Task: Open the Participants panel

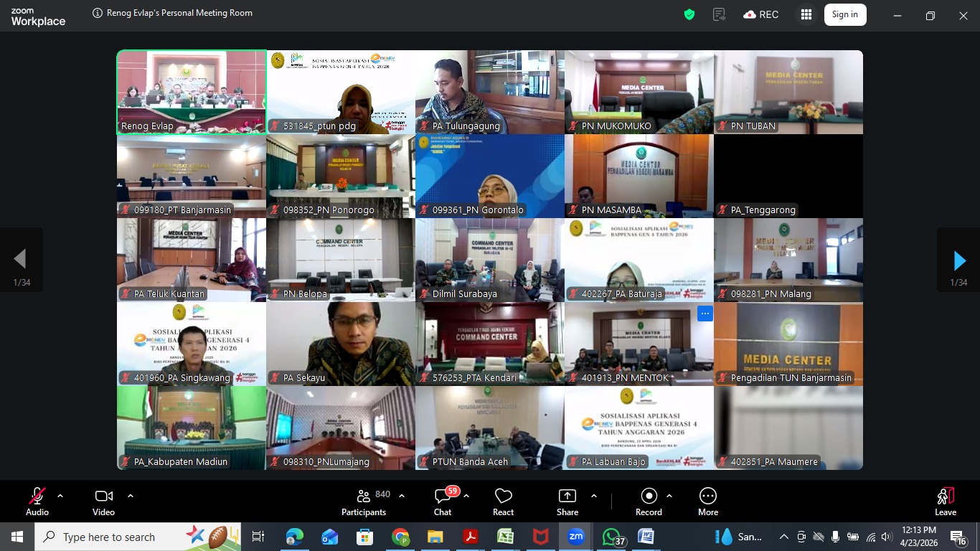Action: 364,500
